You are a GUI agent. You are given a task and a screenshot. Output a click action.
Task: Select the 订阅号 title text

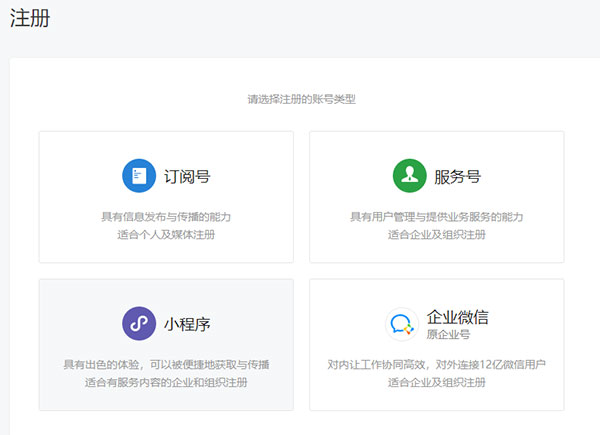pos(187,177)
